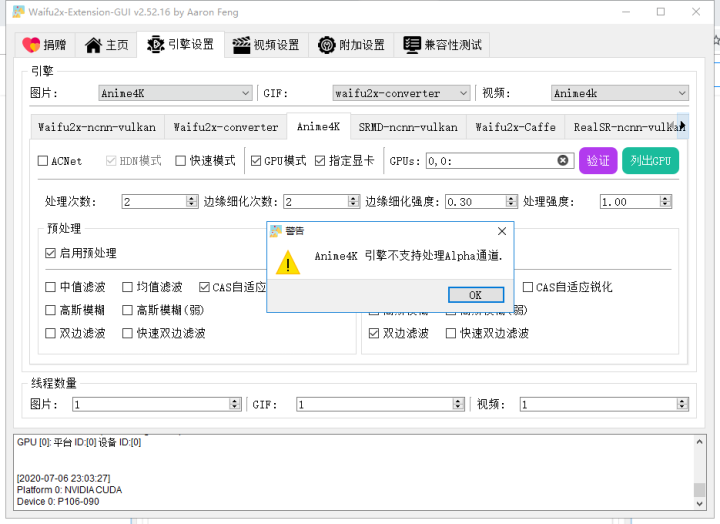This screenshot has height=524, width=720.
Task: Toggle the 指定显卡 checkbox
Action: click(x=320, y=161)
